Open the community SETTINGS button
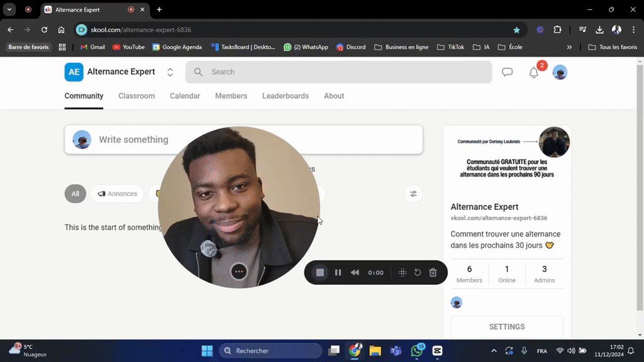The image size is (644, 362). (506, 326)
